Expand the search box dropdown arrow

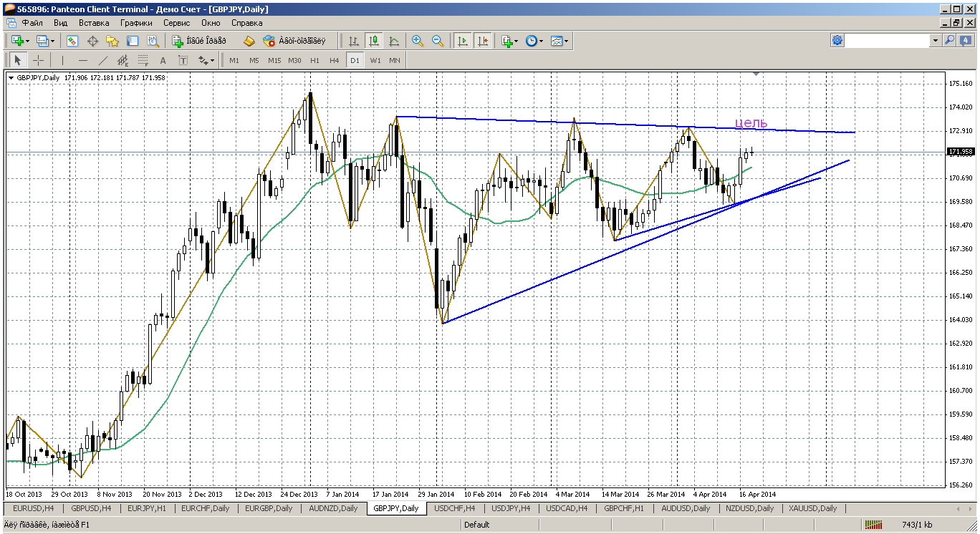pyautogui.click(x=936, y=41)
